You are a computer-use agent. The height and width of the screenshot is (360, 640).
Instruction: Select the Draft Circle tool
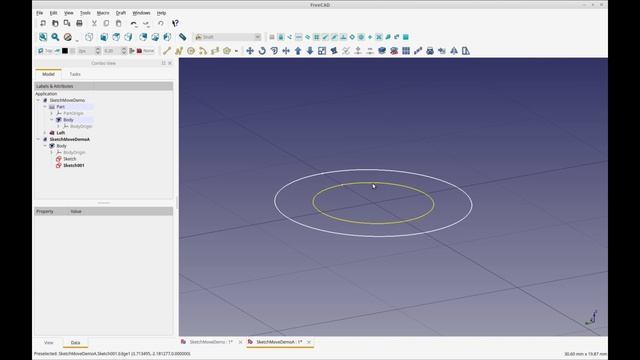191,51
